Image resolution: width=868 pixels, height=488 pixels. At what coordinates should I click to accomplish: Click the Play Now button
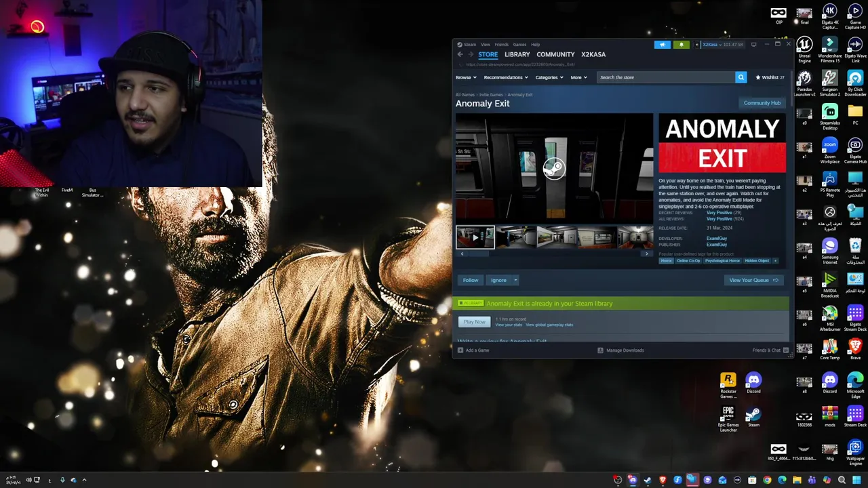point(475,322)
